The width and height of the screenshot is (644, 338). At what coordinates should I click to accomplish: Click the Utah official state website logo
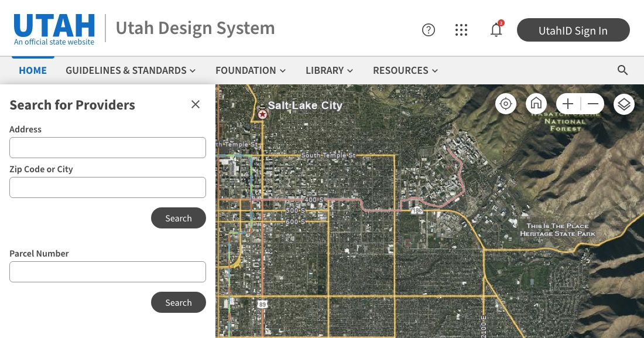[54, 28]
